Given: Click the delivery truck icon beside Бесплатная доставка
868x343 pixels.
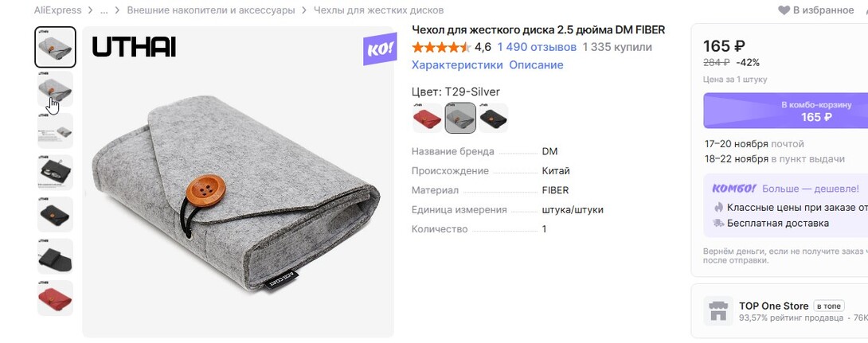Looking at the screenshot, I should (x=718, y=224).
